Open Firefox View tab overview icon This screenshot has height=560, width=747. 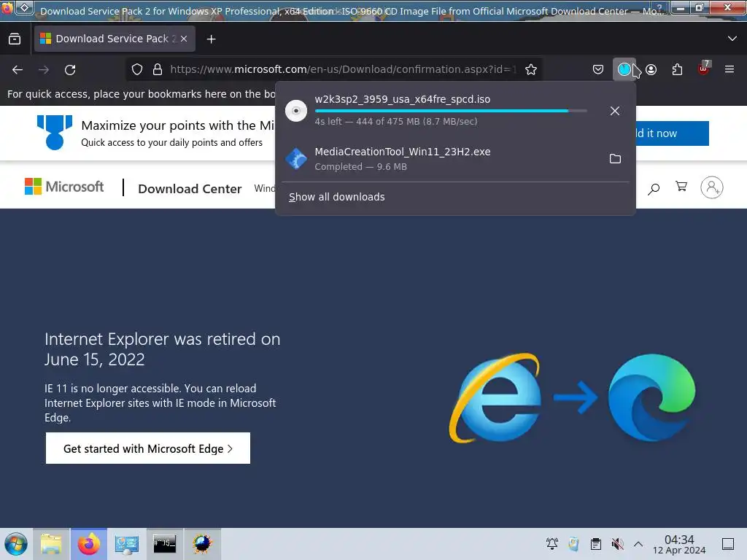pos(15,39)
